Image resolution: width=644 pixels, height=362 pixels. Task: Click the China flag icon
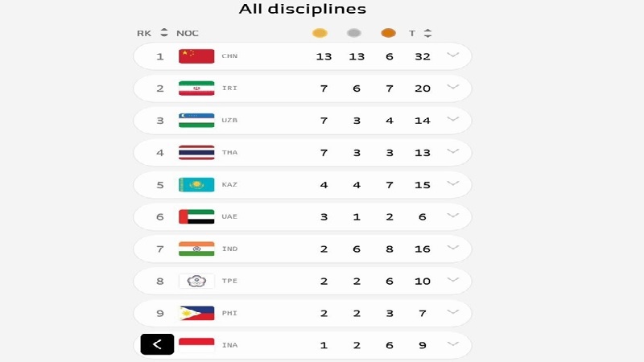coord(196,56)
